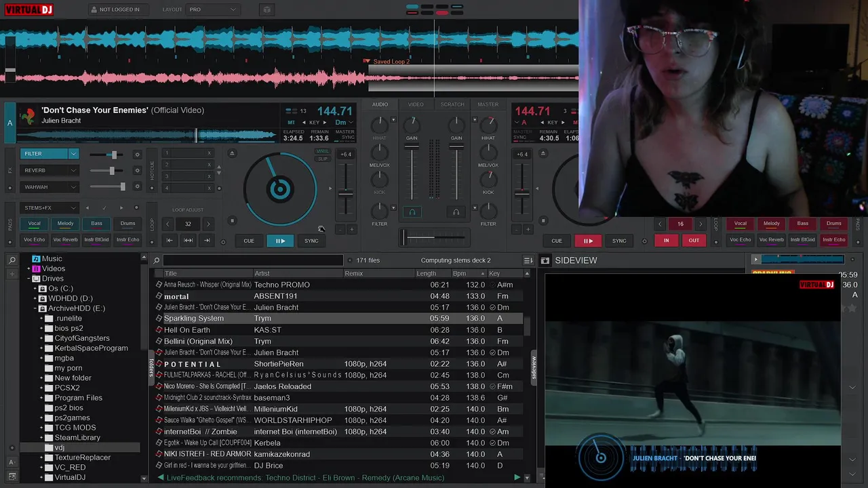
Task: Click CUE on deck A
Action: [249, 241]
